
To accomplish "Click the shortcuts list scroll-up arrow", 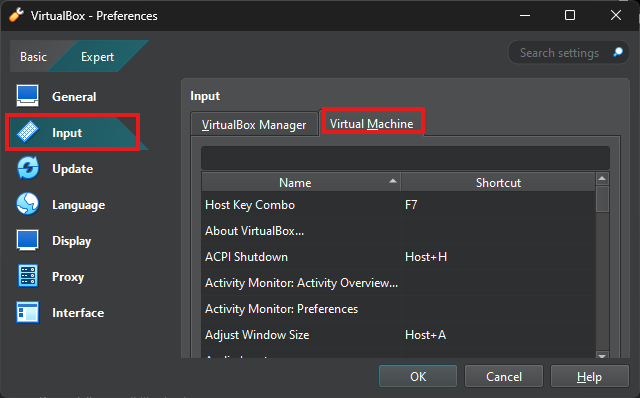I will 602,179.
